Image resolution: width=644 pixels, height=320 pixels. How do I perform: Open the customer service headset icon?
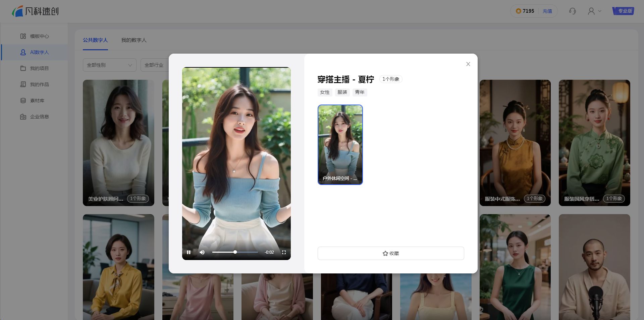point(572,11)
